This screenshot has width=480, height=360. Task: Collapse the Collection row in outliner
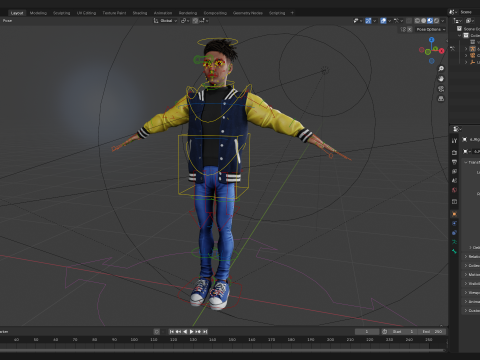(x=460, y=35)
